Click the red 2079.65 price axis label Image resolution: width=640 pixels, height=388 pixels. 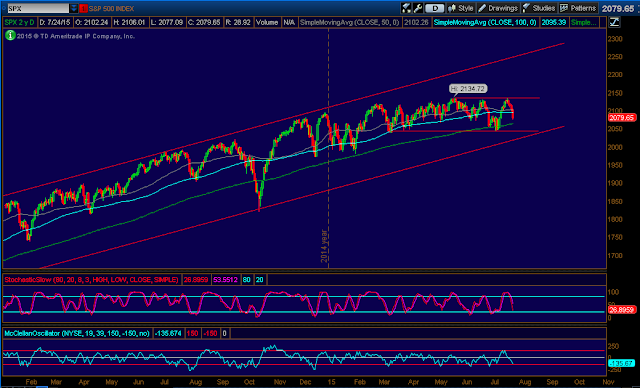point(622,118)
